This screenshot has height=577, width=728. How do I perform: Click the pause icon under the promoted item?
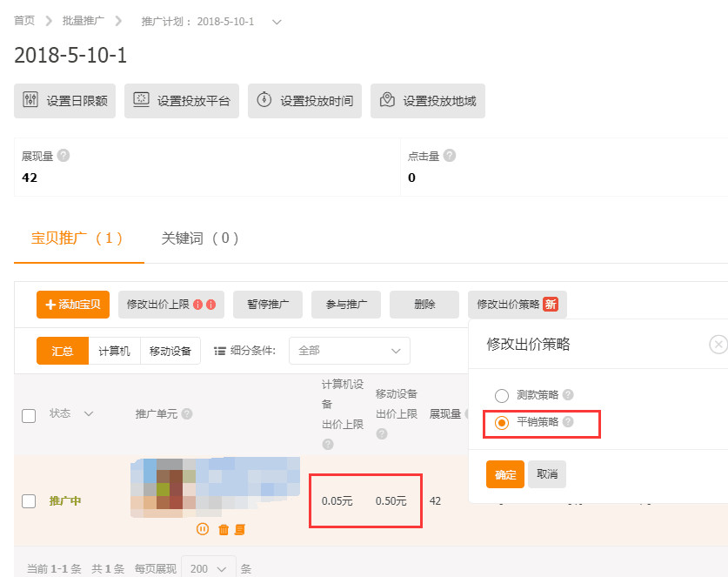coord(203,528)
